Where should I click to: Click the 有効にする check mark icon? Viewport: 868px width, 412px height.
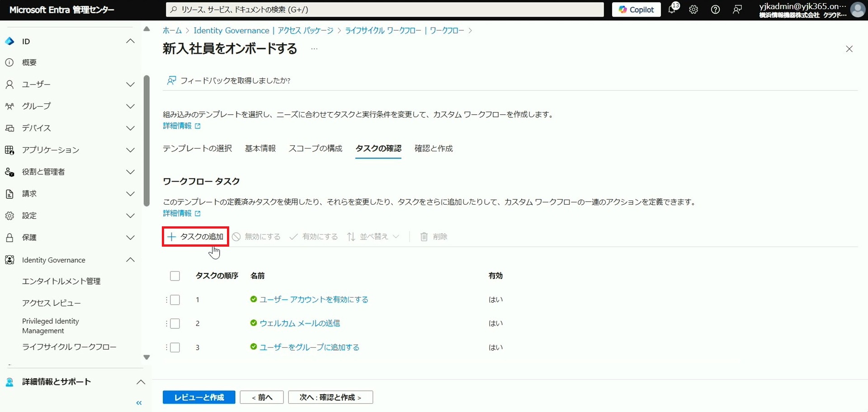pyautogui.click(x=293, y=237)
